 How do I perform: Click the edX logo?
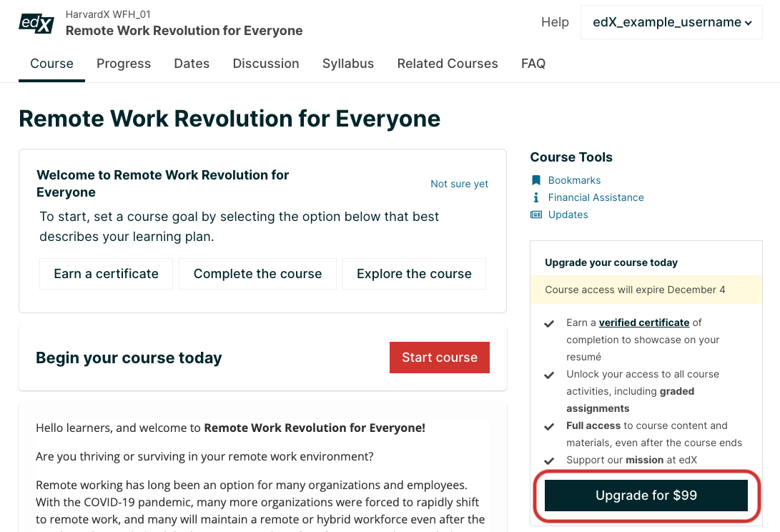pos(36,24)
